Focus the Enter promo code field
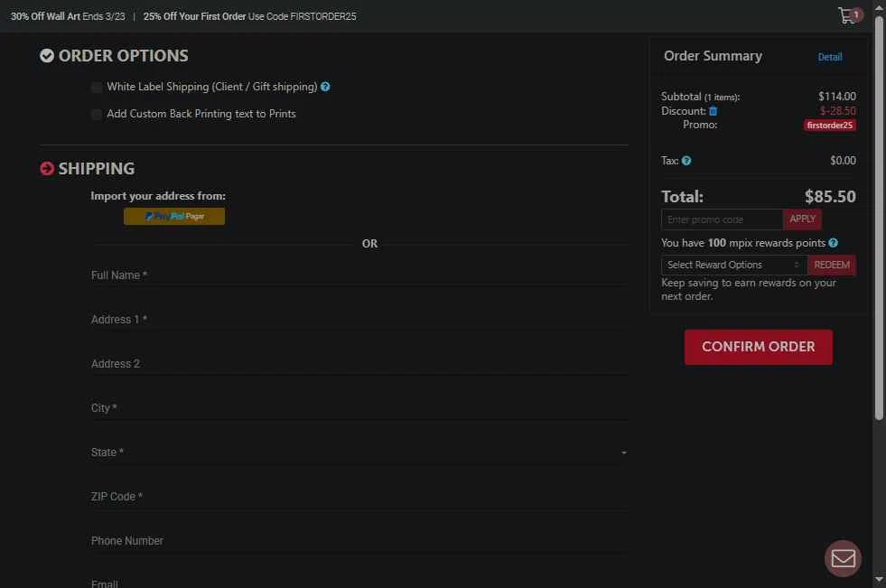This screenshot has width=886, height=588. click(x=722, y=219)
